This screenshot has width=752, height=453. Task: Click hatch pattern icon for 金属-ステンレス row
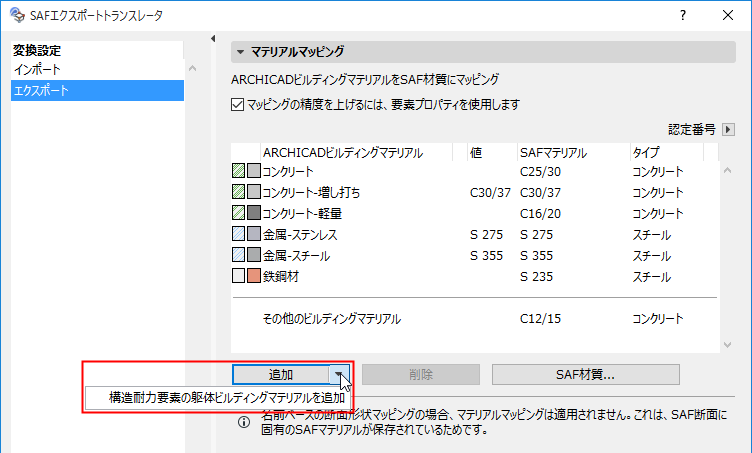coord(238,234)
